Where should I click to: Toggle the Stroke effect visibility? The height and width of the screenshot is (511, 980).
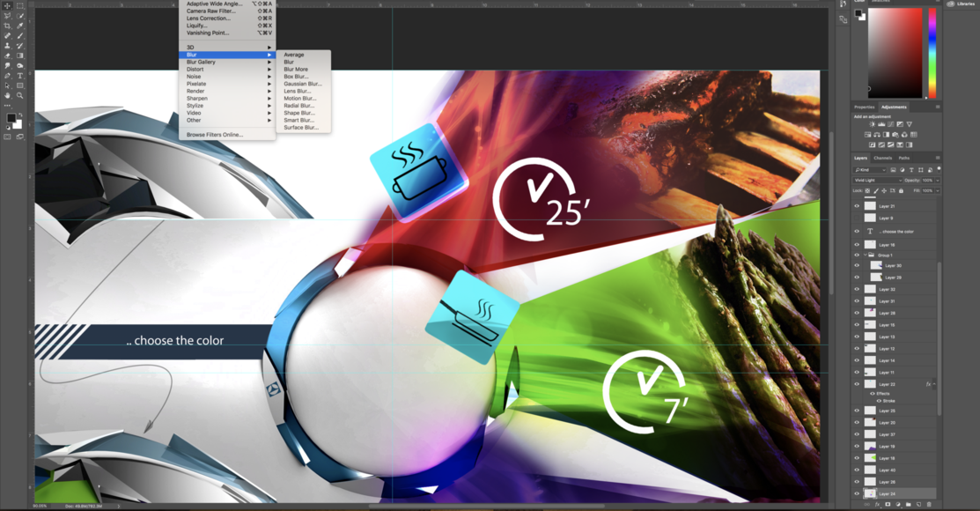tap(879, 401)
